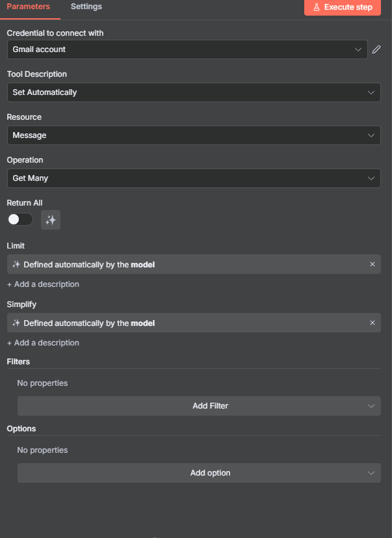Screen dimensions: 392x538
Task: Clear the Limit model-defined value with X
Action: [x=372, y=264]
